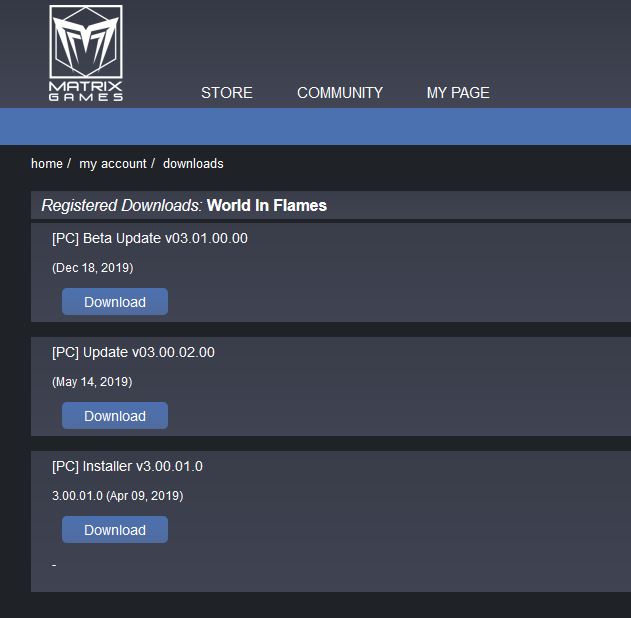This screenshot has width=631, height=618.
Task: Click the (May 14, 2019) date text
Action: point(92,382)
